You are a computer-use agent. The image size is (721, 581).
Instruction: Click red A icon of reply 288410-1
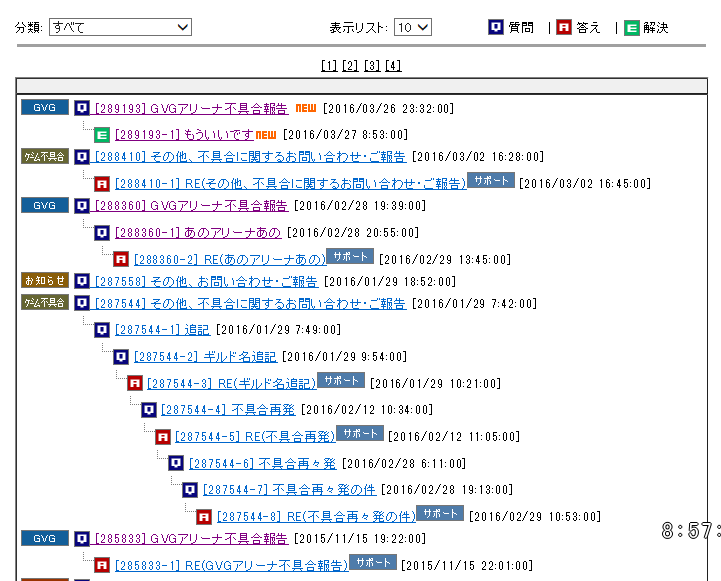click(x=102, y=184)
